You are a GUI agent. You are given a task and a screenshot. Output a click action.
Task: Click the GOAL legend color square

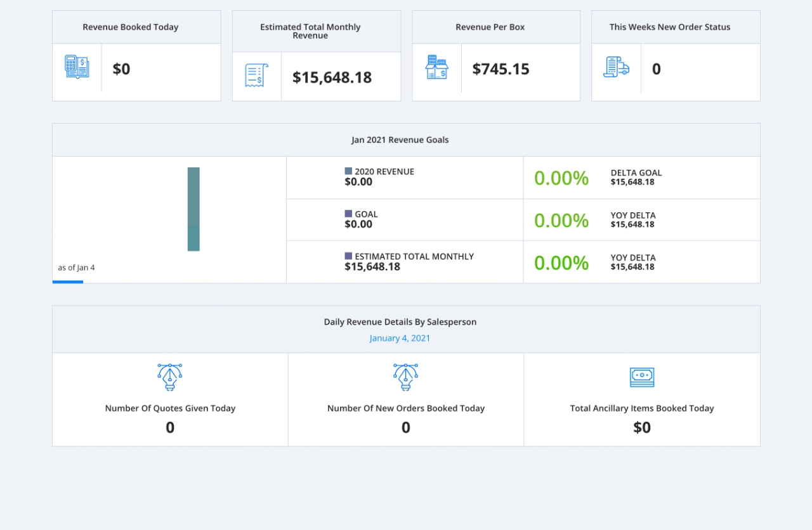[x=348, y=214]
